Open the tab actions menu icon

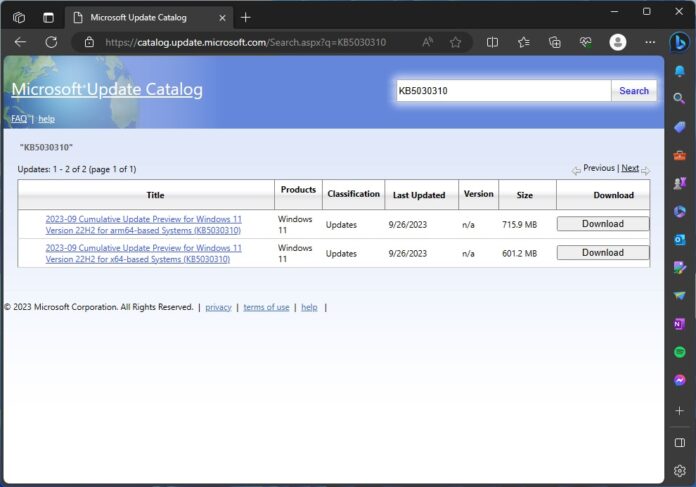pos(48,17)
